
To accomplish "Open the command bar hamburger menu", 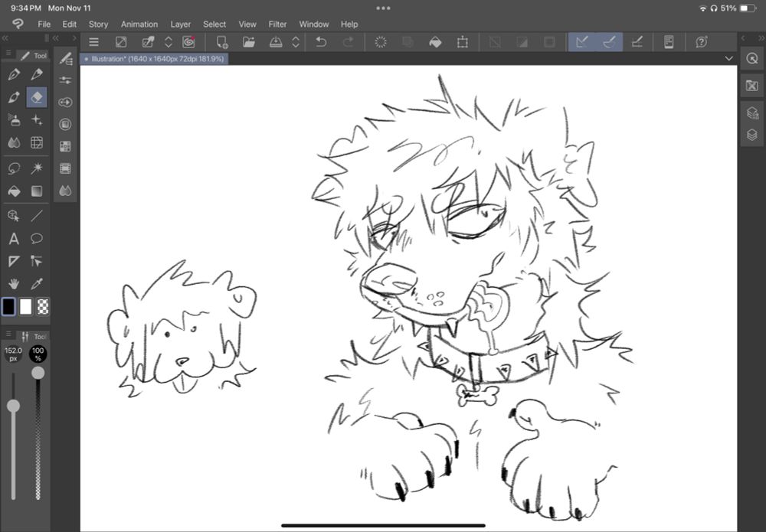I will click(93, 42).
